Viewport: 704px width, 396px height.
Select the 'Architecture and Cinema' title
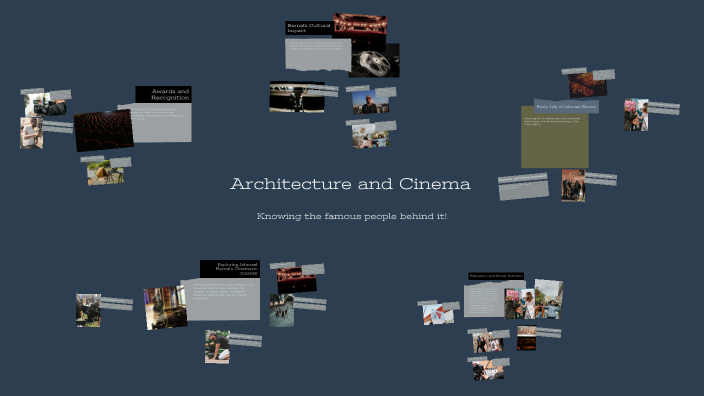click(x=350, y=184)
